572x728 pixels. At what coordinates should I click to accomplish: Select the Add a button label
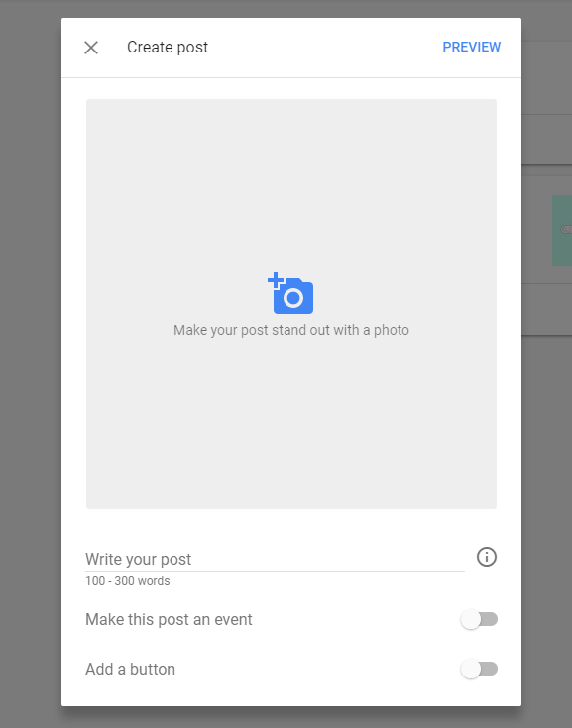click(130, 669)
